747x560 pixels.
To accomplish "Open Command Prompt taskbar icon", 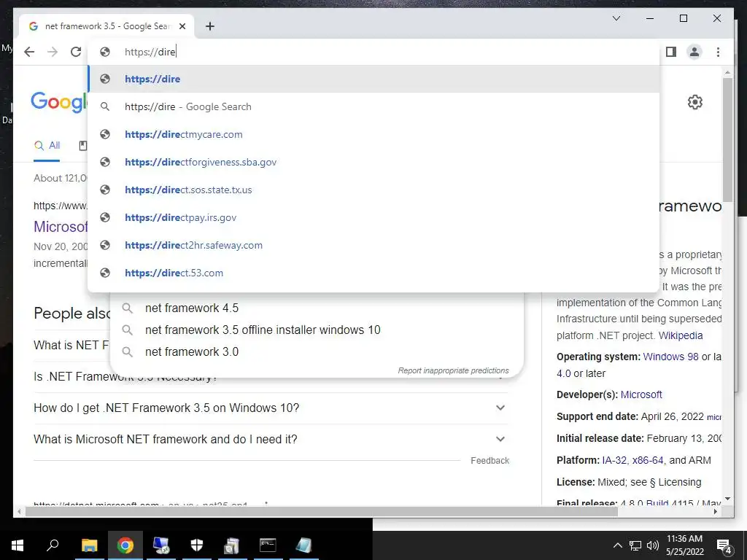I will [x=268, y=545].
